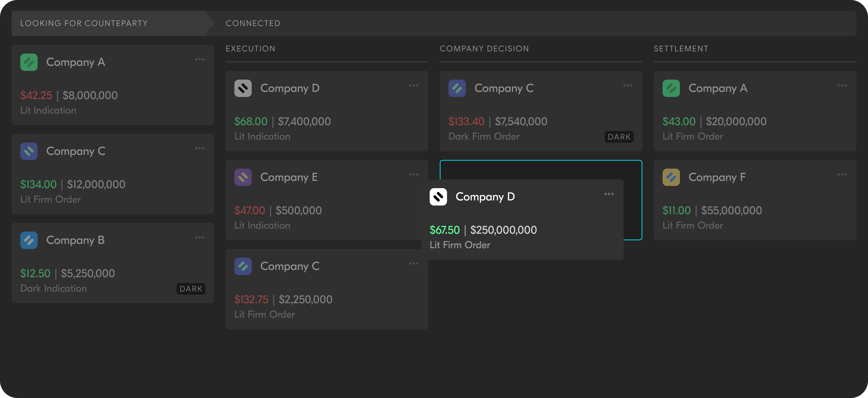Open more menu on dragged Company D card
The image size is (868, 398).
(609, 194)
